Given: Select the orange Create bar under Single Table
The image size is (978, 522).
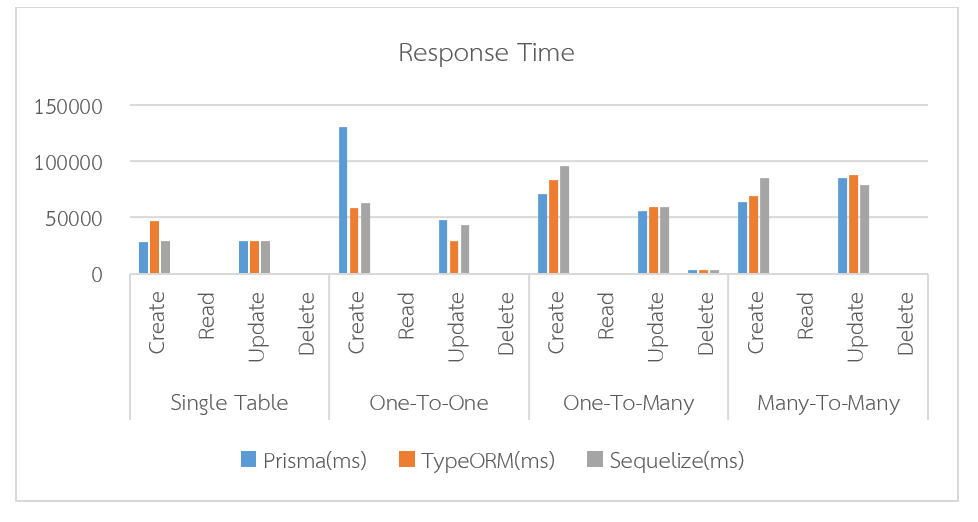Looking at the screenshot, I should 154,247.
